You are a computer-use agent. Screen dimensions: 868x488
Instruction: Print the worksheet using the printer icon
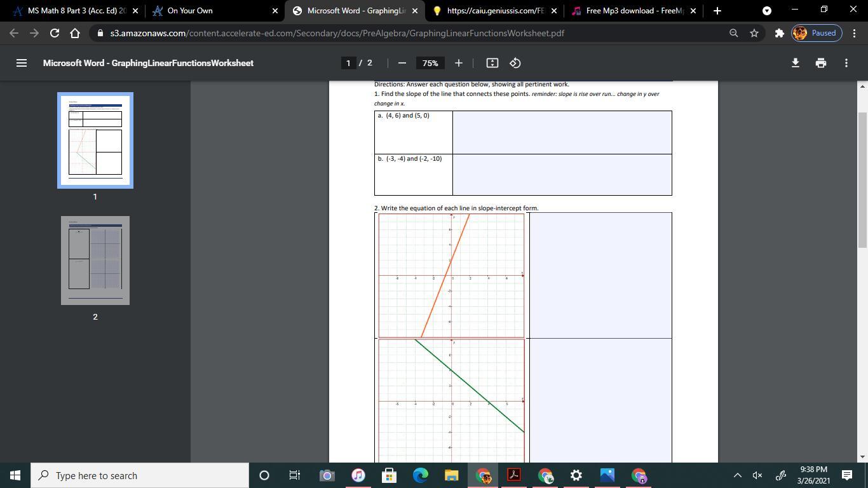pyautogui.click(x=820, y=63)
